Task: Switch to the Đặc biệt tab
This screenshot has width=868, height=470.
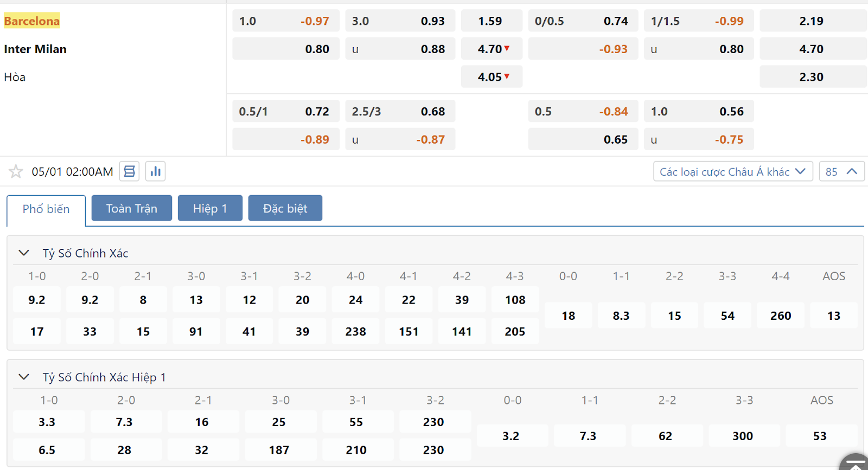Action: click(285, 208)
